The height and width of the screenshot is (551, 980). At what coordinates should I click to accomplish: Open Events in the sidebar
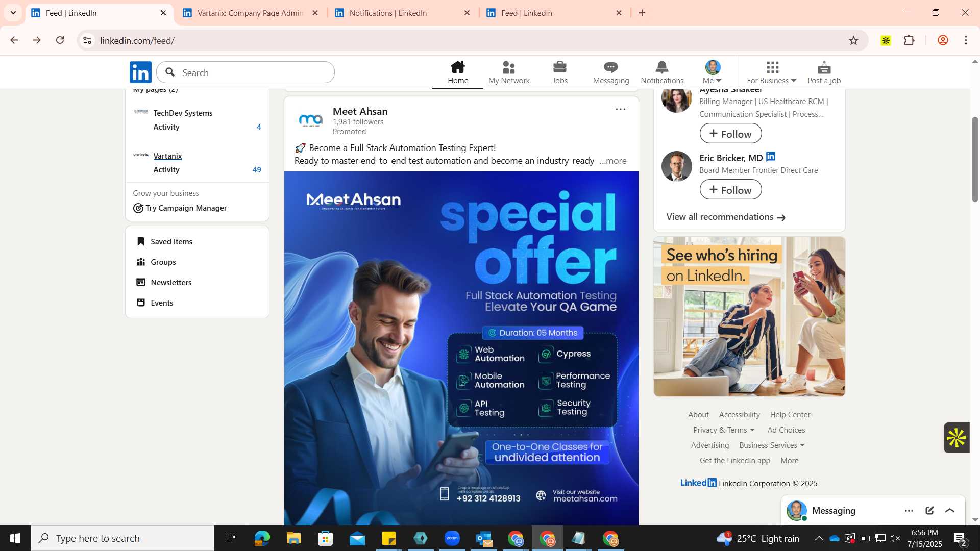(155, 303)
